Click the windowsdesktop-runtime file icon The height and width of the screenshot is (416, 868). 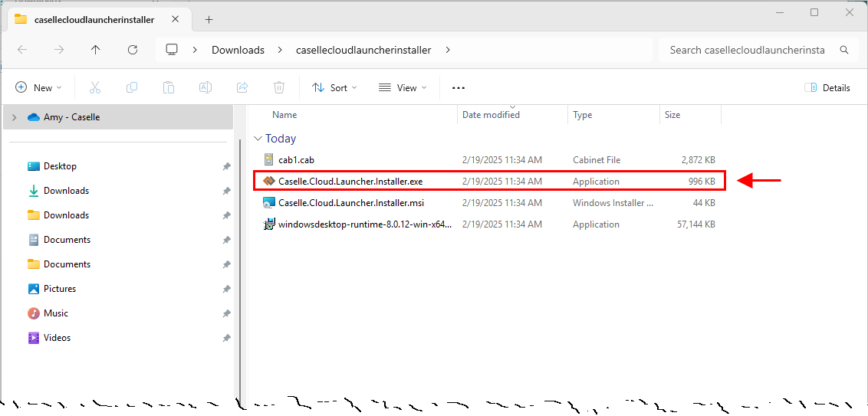(x=268, y=224)
